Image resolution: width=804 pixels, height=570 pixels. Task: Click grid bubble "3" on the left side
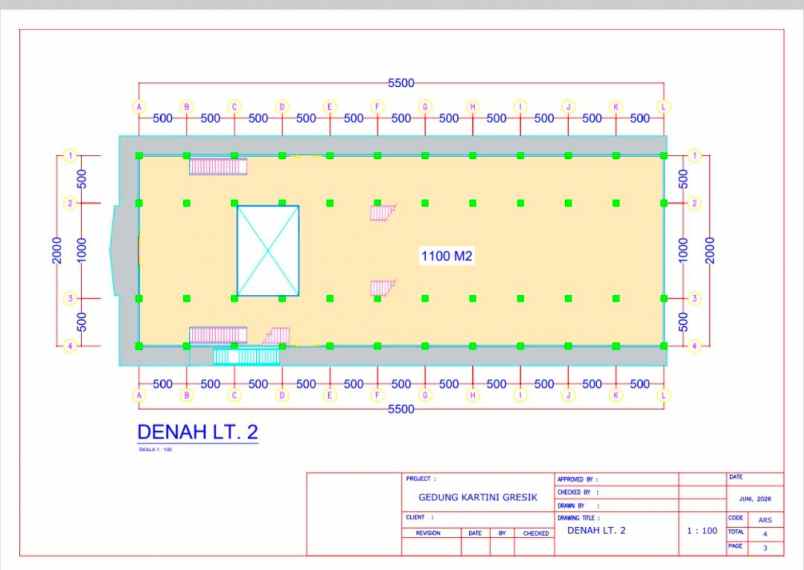click(x=71, y=298)
